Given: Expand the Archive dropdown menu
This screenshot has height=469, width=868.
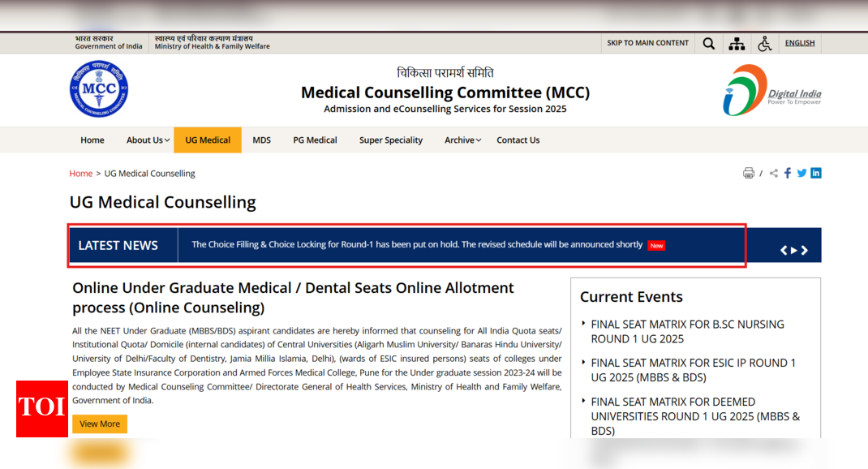Looking at the screenshot, I should [462, 140].
